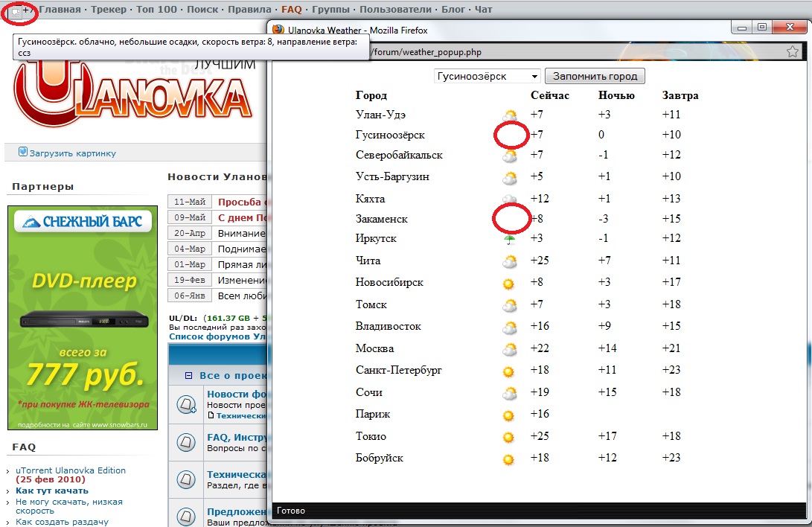Open the Как создать раздачу link

[x=62, y=522]
